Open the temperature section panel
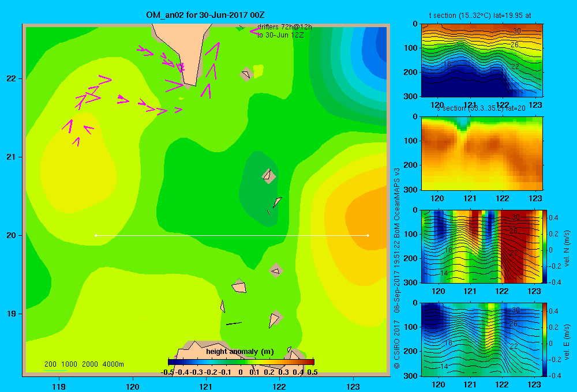Screen dimensions: 577x392 [482, 61]
